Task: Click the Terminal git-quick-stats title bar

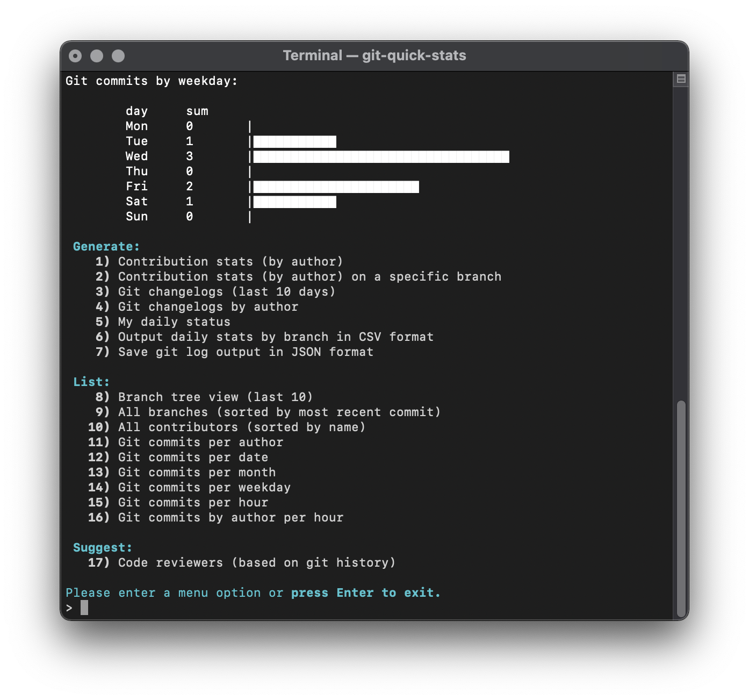Action: click(375, 55)
